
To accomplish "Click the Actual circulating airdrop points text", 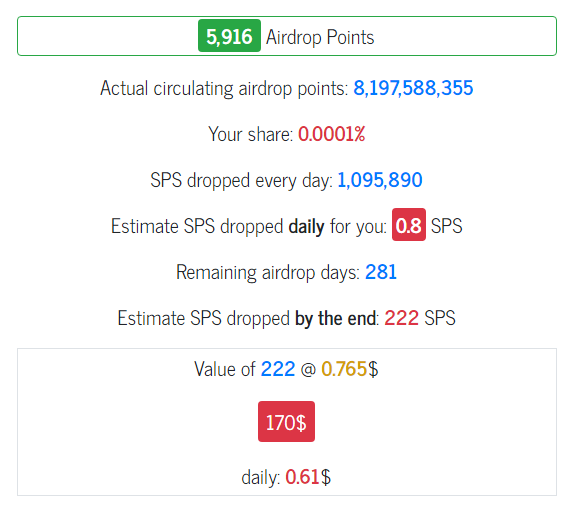I will (x=224, y=89).
